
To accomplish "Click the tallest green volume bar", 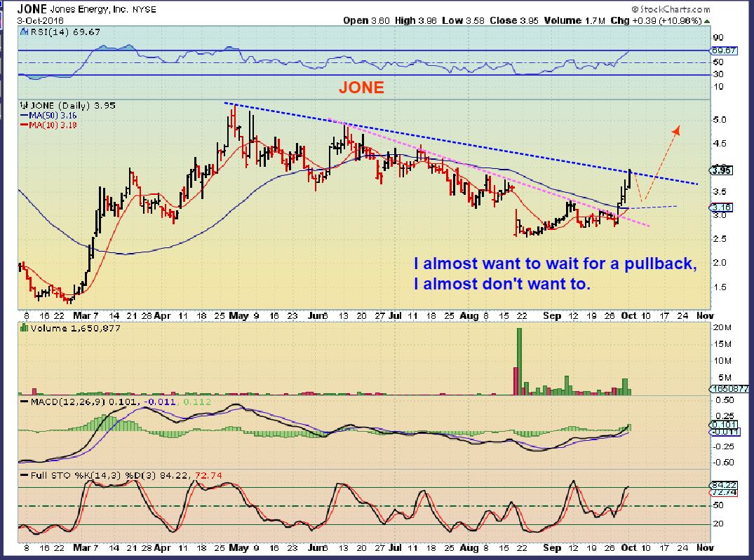I will 520,357.
